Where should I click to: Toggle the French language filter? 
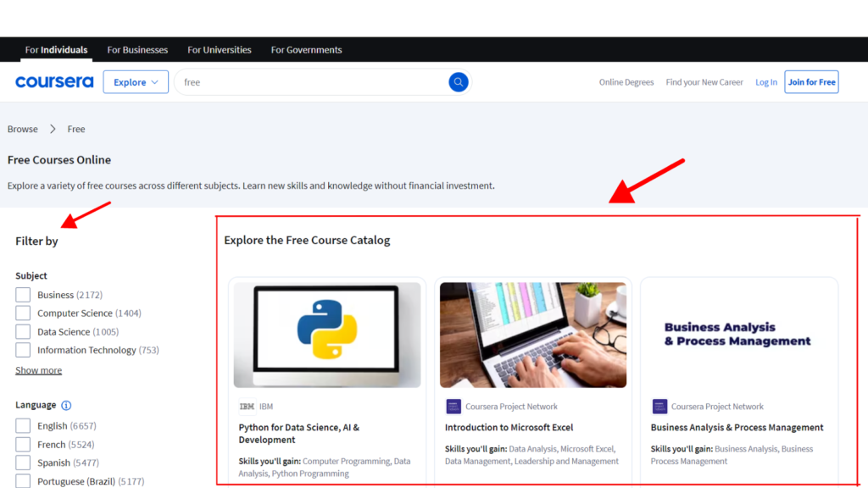[23, 444]
